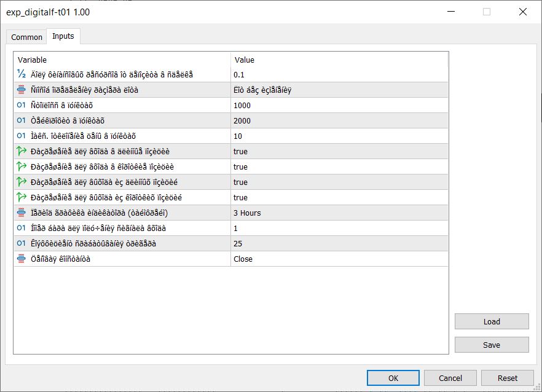This screenshot has height=392, width=542.
Task: Reset the expert advisor settings
Action: click(x=507, y=378)
